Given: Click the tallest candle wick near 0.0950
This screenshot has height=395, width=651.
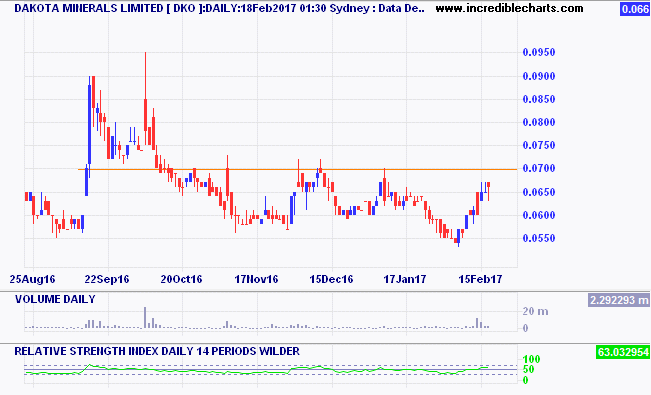Looking at the screenshot, I should pyautogui.click(x=145, y=75).
